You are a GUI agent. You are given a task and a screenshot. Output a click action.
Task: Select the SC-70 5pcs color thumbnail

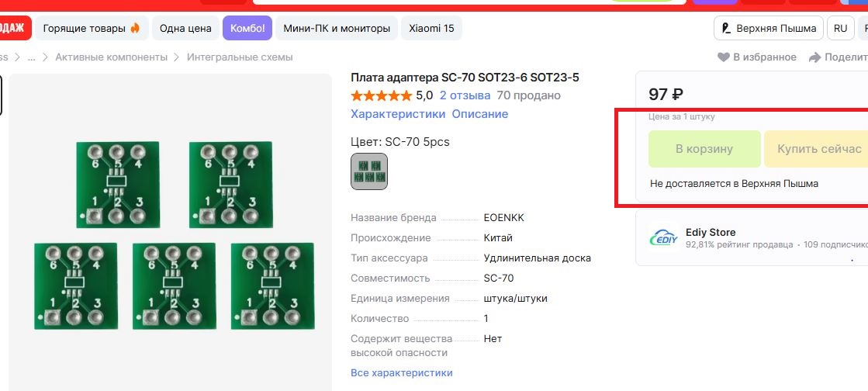point(369,171)
